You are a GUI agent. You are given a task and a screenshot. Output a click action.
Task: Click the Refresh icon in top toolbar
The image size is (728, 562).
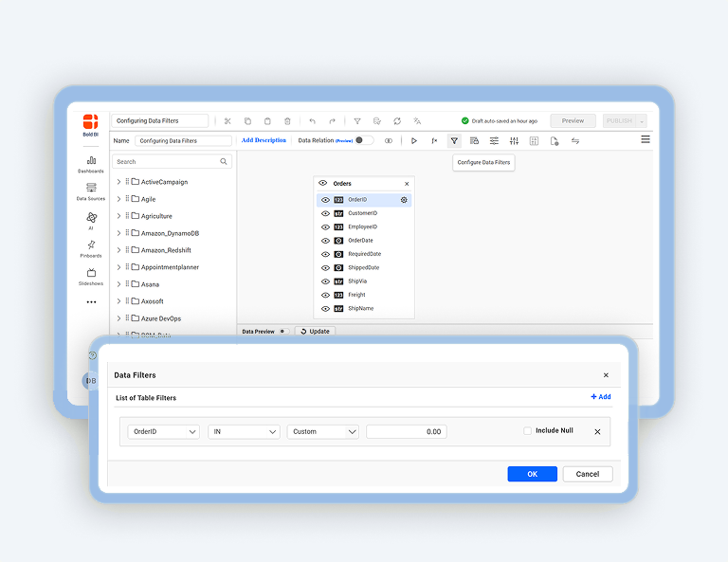point(397,121)
